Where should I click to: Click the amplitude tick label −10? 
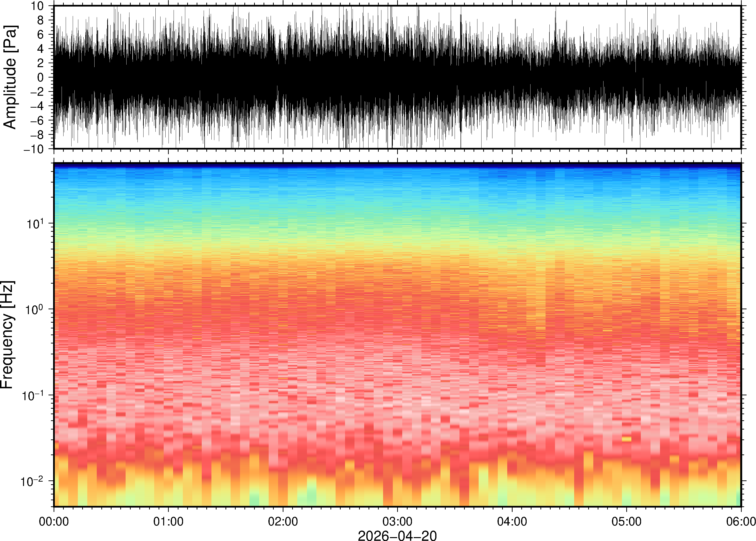(34, 149)
